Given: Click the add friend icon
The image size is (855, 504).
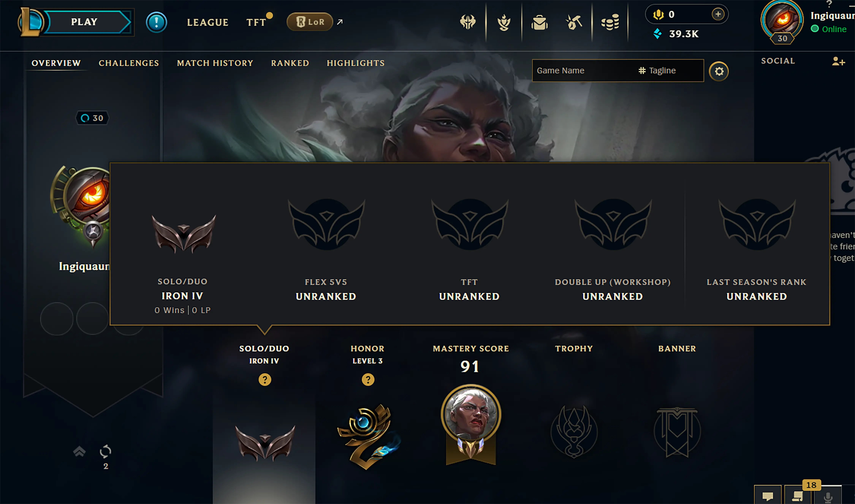Looking at the screenshot, I should tap(838, 61).
